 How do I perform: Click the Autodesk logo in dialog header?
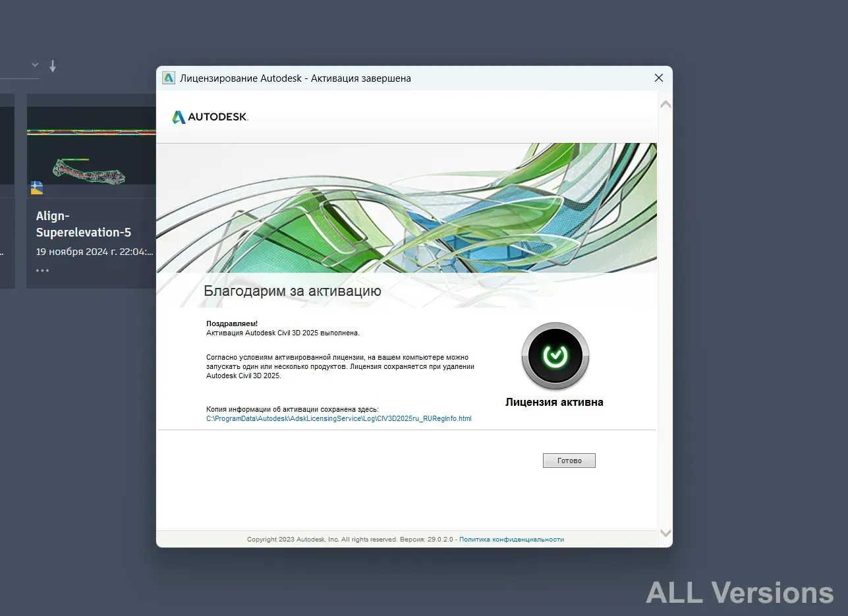click(x=210, y=117)
